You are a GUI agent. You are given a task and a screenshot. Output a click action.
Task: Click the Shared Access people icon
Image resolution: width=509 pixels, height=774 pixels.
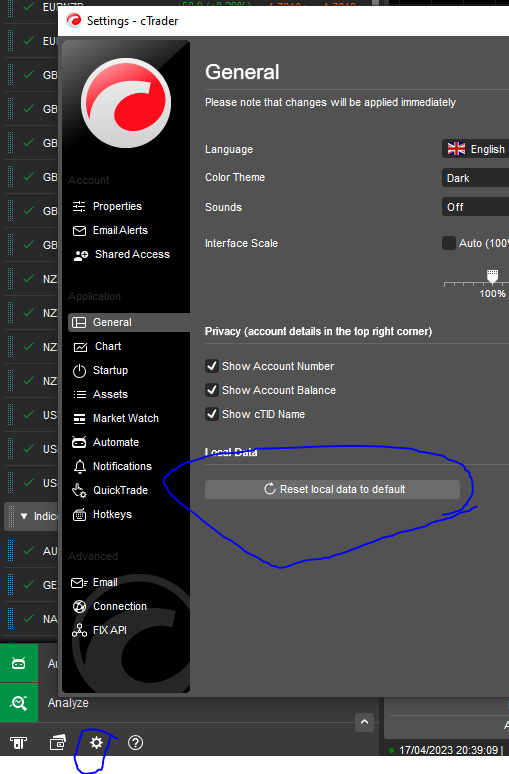tap(80, 255)
